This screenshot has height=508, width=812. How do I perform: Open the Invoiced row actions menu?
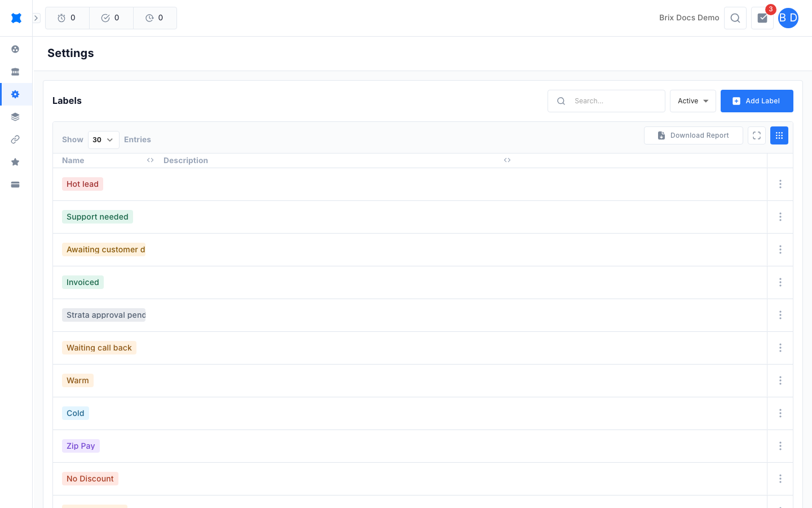(x=780, y=282)
